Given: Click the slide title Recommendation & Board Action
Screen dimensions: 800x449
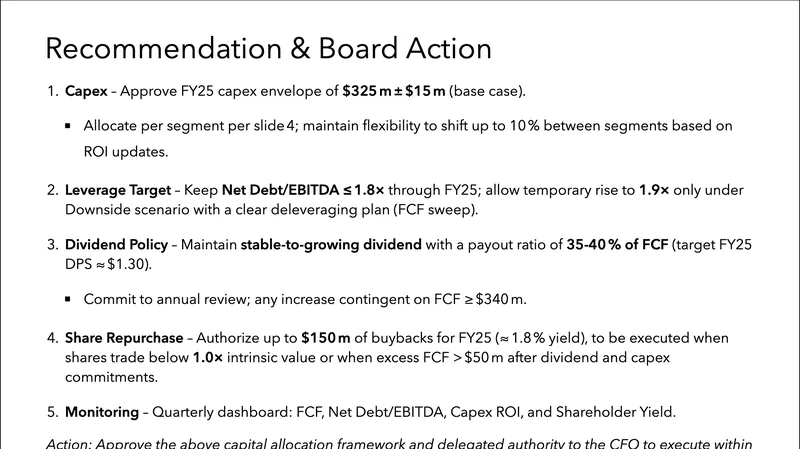Looking at the screenshot, I should 268,49.
